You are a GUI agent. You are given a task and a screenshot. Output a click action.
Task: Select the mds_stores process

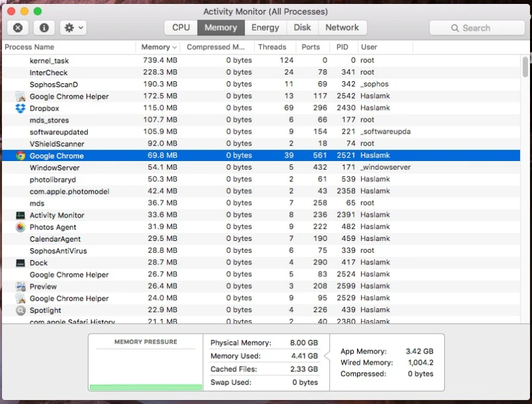(x=261, y=120)
